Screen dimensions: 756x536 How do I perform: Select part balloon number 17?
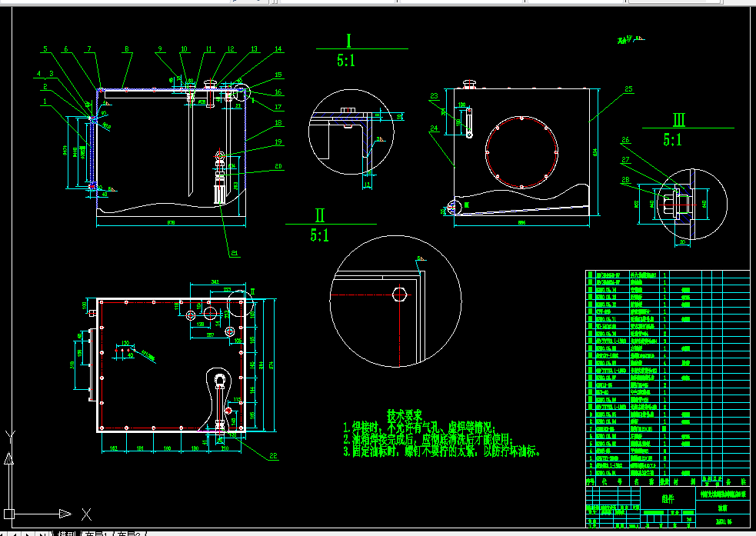tap(278, 107)
